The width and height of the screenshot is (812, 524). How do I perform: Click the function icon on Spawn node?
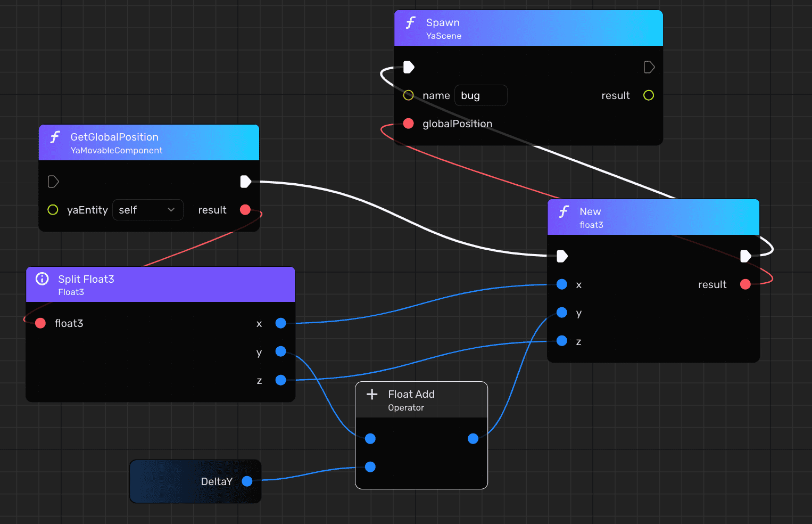410,23
